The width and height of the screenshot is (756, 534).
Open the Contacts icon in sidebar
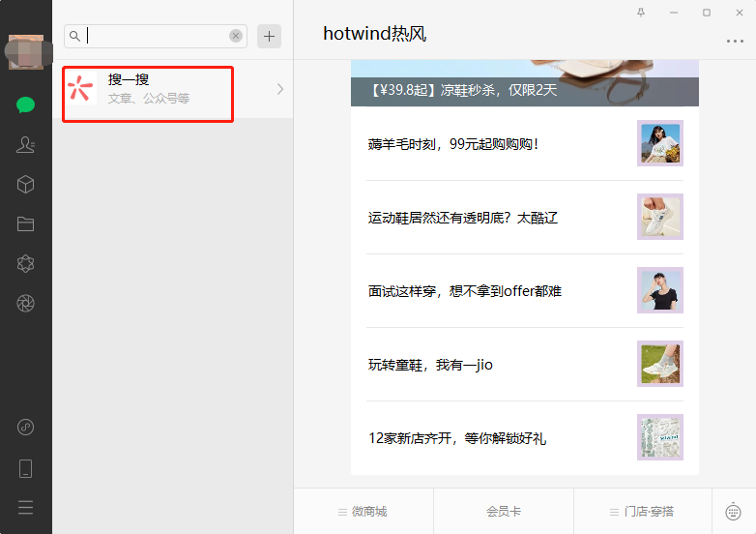pos(25,144)
